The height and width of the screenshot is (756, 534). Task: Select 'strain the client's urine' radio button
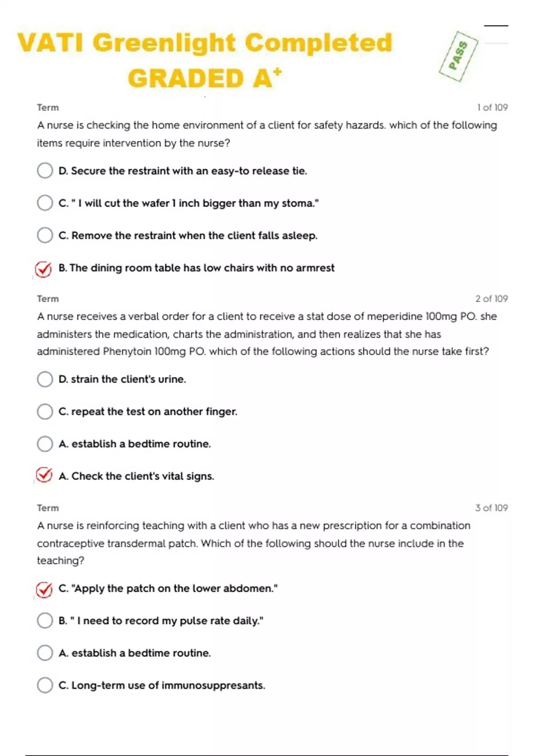(45, 379)
